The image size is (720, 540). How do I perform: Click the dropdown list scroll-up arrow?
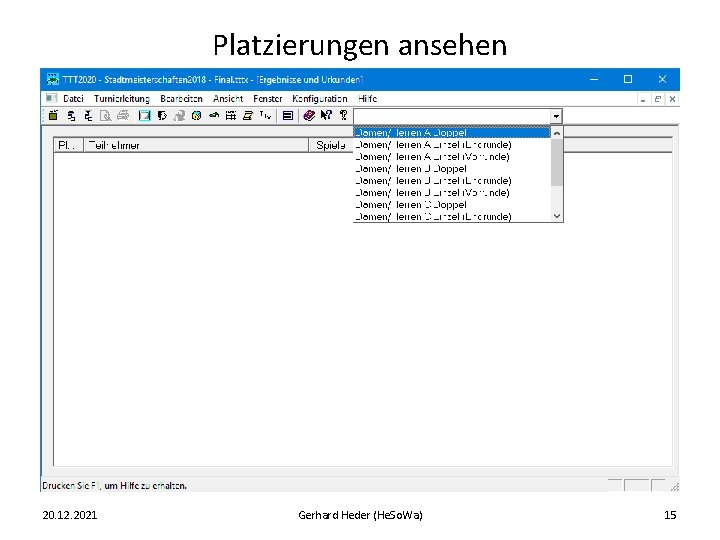557,133
